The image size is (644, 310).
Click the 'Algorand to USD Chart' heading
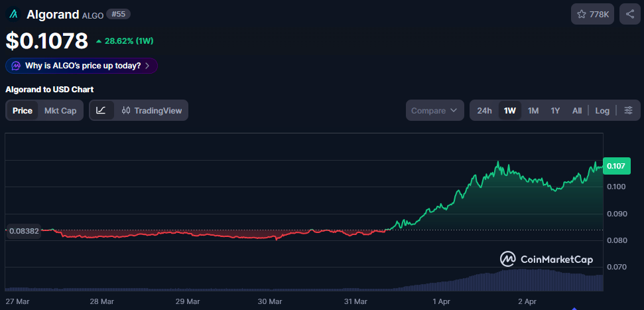click(x=50, y=89)
